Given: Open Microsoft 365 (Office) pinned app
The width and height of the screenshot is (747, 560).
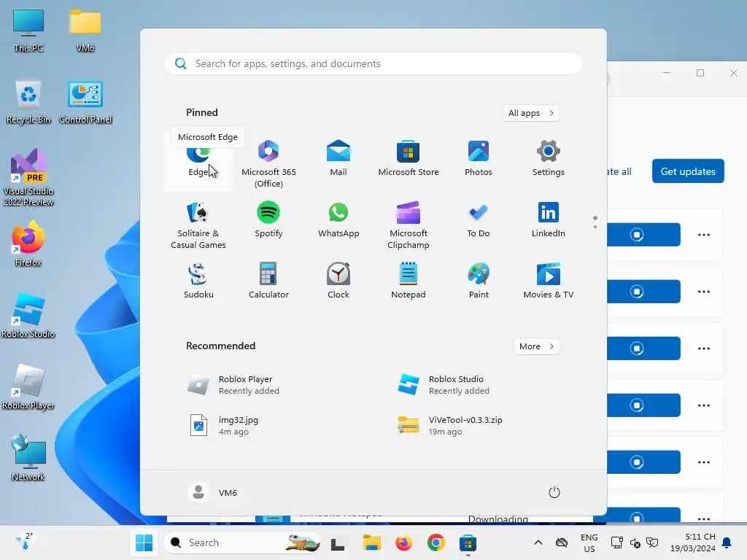Looking at the screenshot, I should [x=268, y=163].
